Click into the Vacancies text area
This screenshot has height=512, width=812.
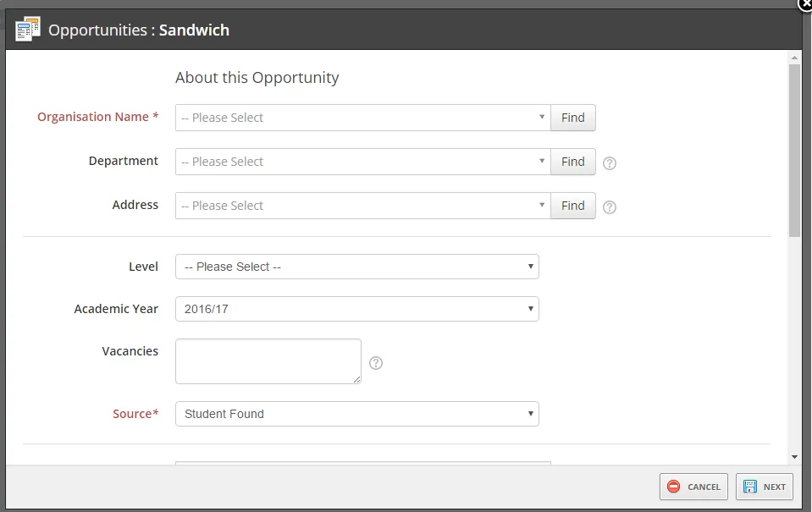268,361
